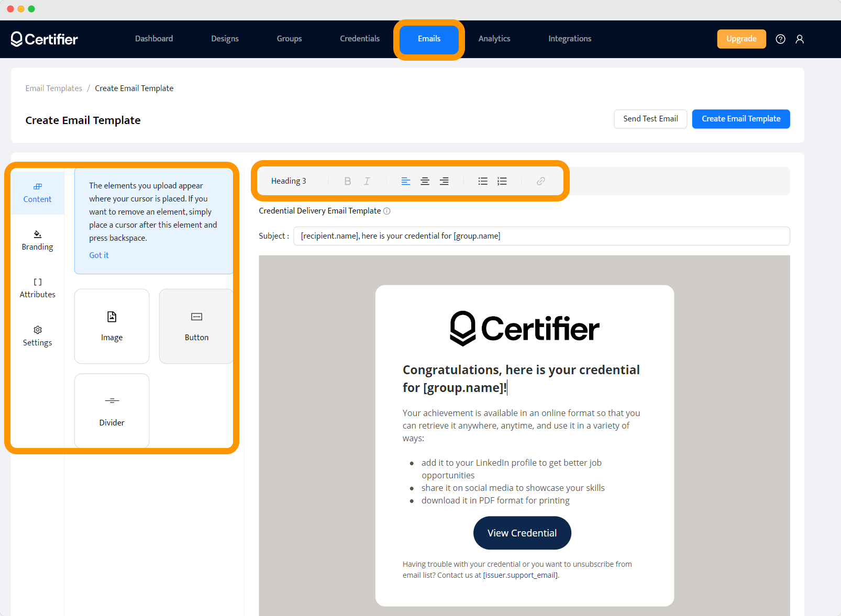Click the Certifier logo in navbar

click(44, 39)
